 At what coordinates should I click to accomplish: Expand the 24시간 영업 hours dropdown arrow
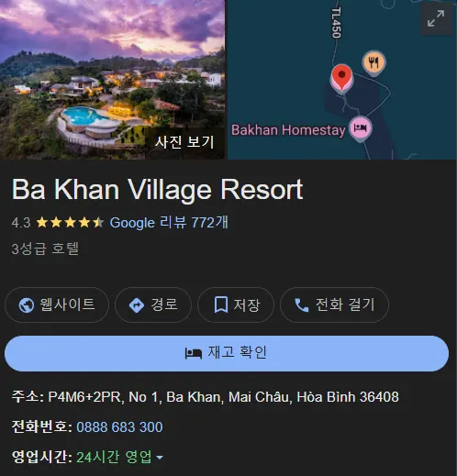pyautogui.click(x=160, y=458)
